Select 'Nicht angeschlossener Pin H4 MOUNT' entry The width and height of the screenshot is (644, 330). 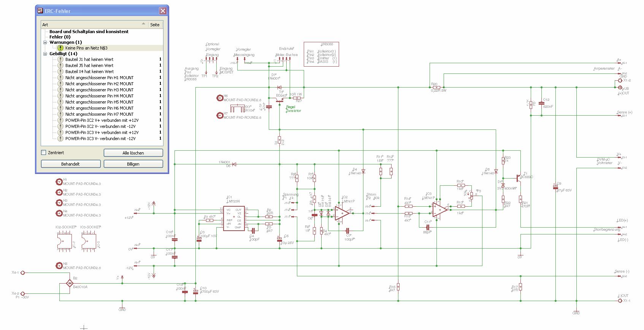point(99,96)
